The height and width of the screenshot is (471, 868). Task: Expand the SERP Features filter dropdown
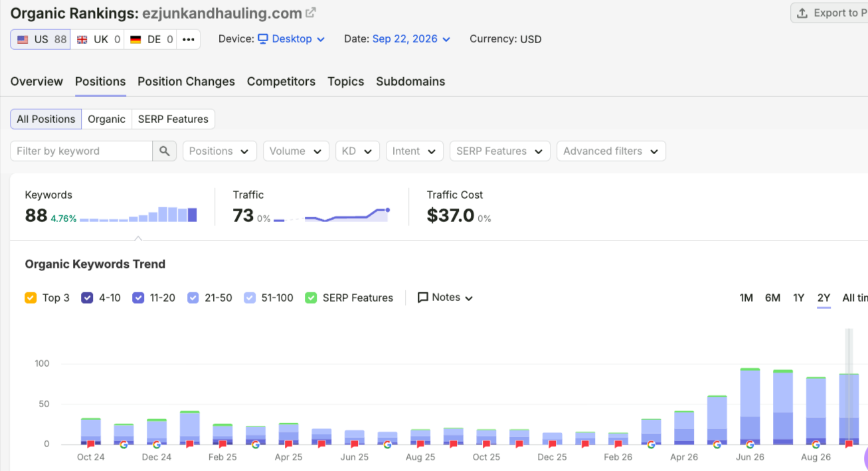500,151
